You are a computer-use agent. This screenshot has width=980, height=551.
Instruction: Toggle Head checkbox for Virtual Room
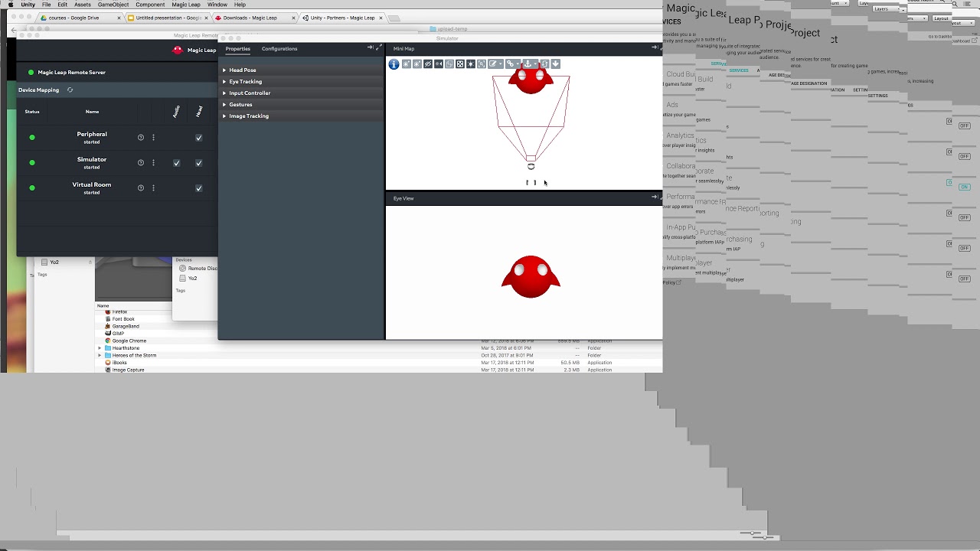(199, 188)
